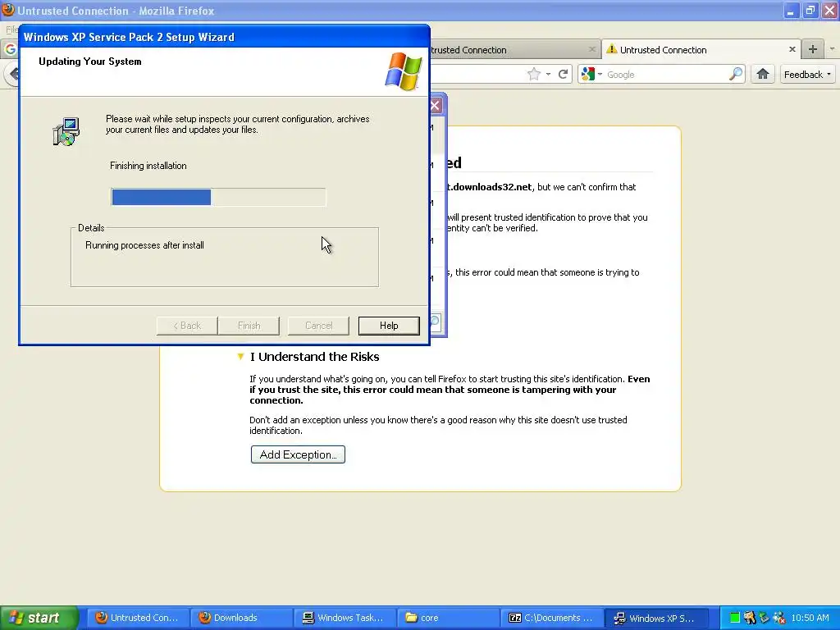840x630 pixels.
Task: Click the search magnifier icon in Firefox
Action: tap(736, 74)
